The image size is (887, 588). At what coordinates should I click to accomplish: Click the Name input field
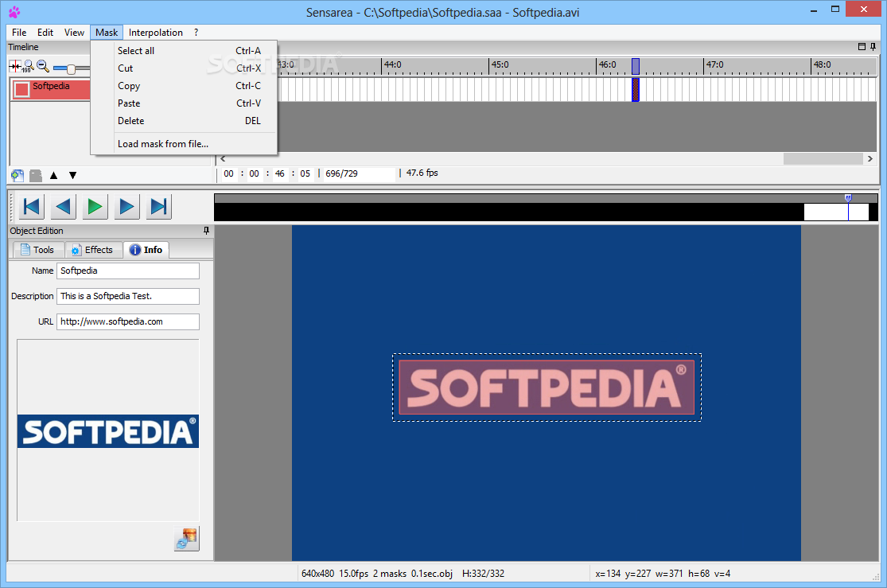point(128,271)
